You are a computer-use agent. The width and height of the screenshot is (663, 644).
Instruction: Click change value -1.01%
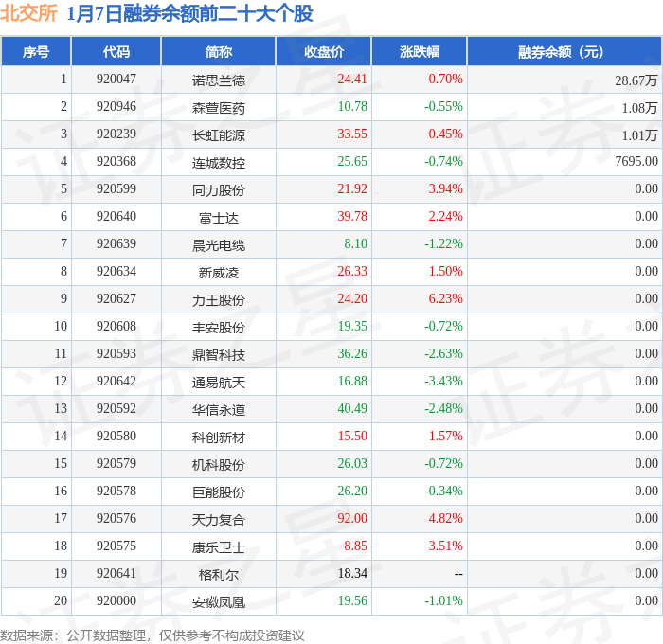(443, 601)
